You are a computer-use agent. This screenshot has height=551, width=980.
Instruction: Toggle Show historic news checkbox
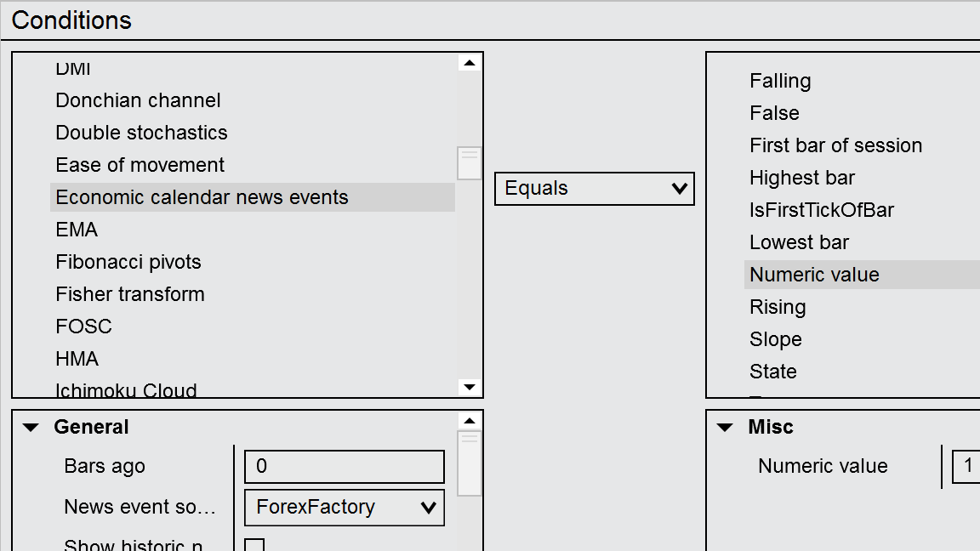coord(254,545)
